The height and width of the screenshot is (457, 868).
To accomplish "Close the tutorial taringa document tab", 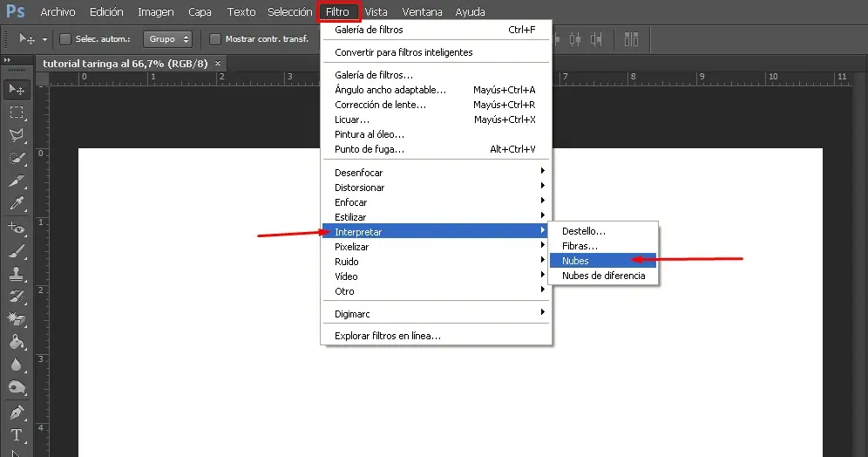I will coord(218,64).
